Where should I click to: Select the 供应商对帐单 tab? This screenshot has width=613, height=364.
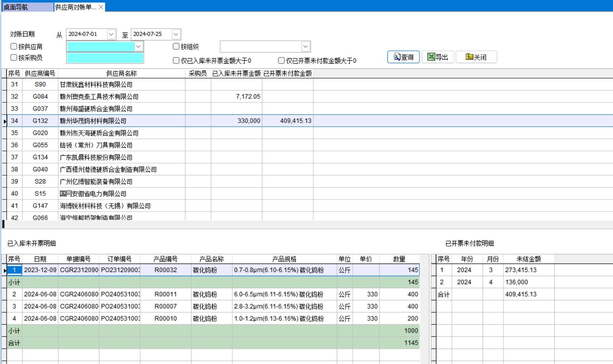pyautogui.click(x=76, y=7)
